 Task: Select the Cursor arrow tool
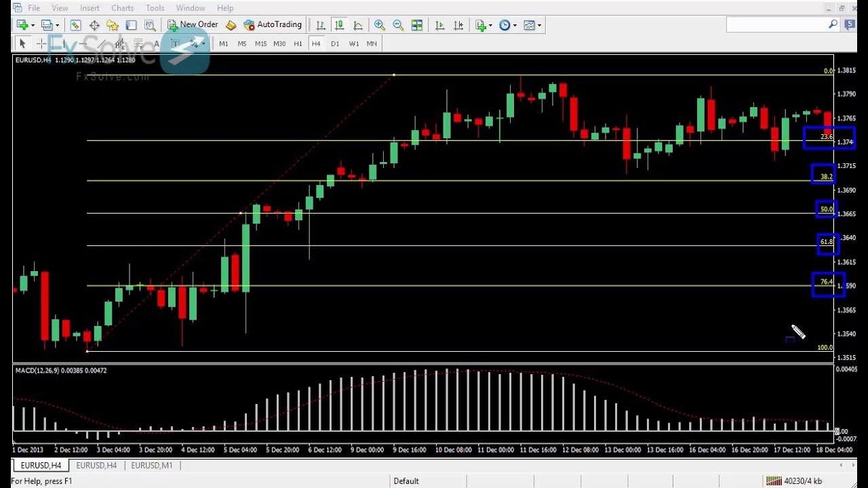(x=22, y=43)
